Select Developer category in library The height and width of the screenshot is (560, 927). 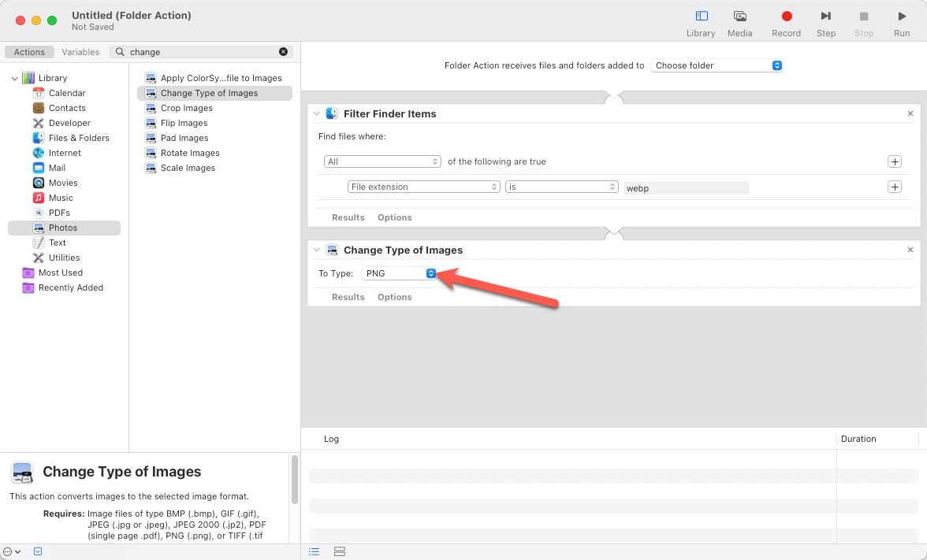pos(69,123)
